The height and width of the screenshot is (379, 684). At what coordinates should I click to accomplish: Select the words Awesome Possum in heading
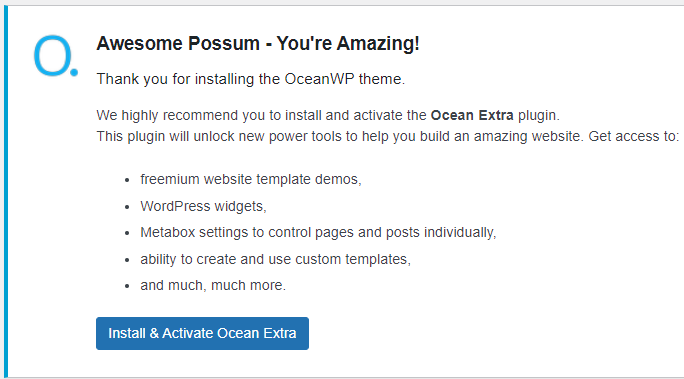(x=178, y=43)
